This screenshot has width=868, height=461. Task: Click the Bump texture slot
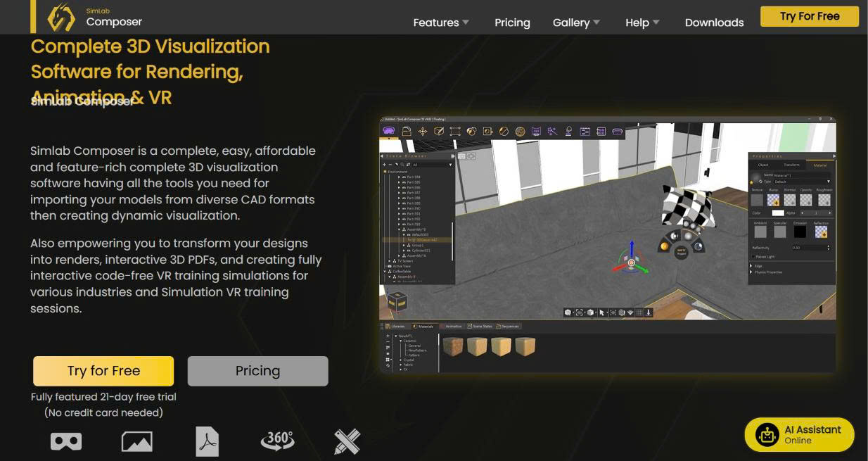[773, 200]
